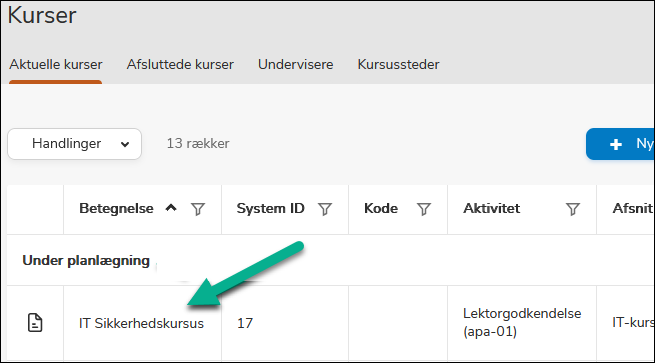
Task: Sort by the System ID header
Action: click(270, 208)
